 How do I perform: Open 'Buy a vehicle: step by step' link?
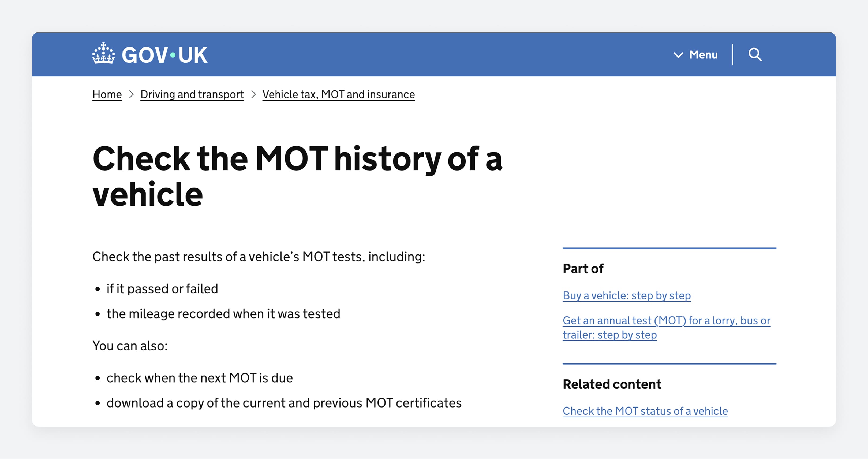626,296
